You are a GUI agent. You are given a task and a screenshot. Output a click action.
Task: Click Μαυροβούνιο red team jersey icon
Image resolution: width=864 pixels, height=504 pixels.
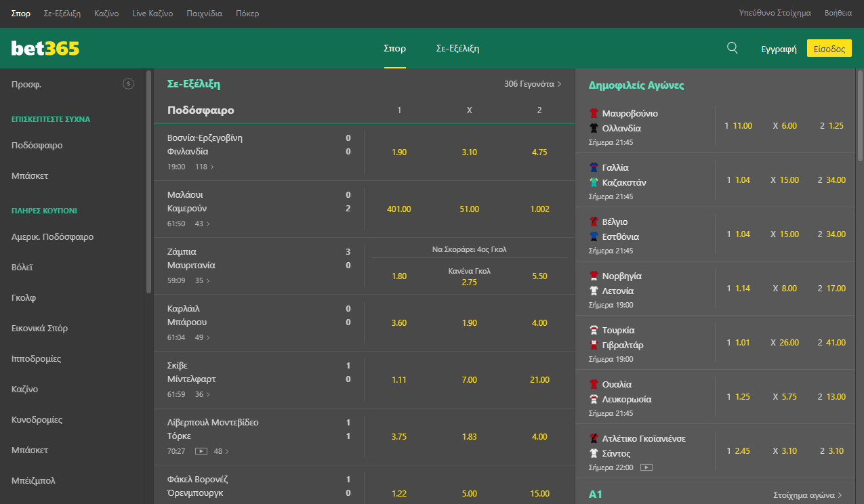point(594,113)
